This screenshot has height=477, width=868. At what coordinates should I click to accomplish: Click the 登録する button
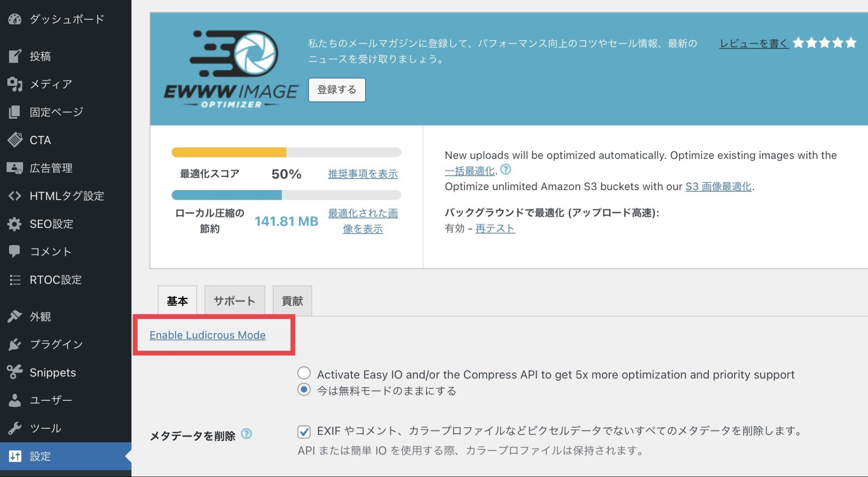[337, 90]
